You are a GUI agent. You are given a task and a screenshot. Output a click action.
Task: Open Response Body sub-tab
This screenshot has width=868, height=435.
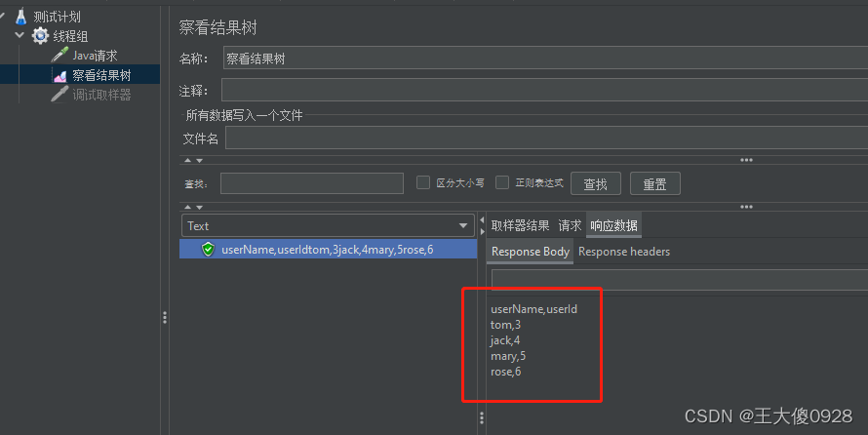click(531, 252)
